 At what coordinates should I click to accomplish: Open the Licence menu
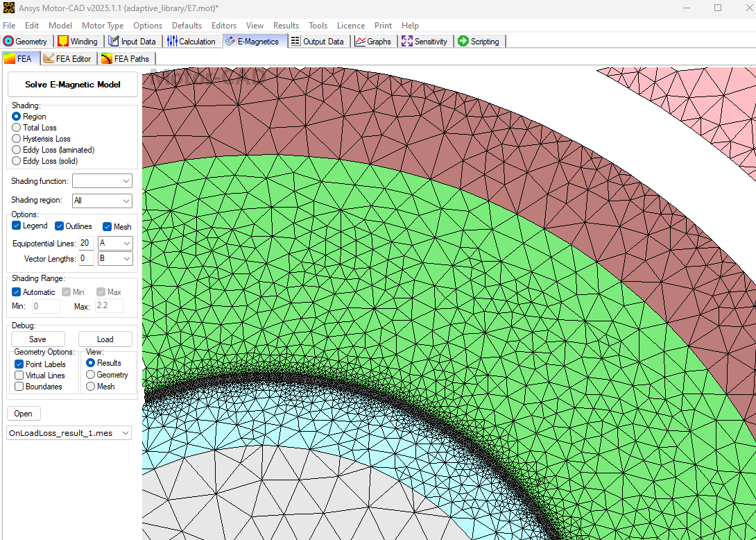[350, 26]
